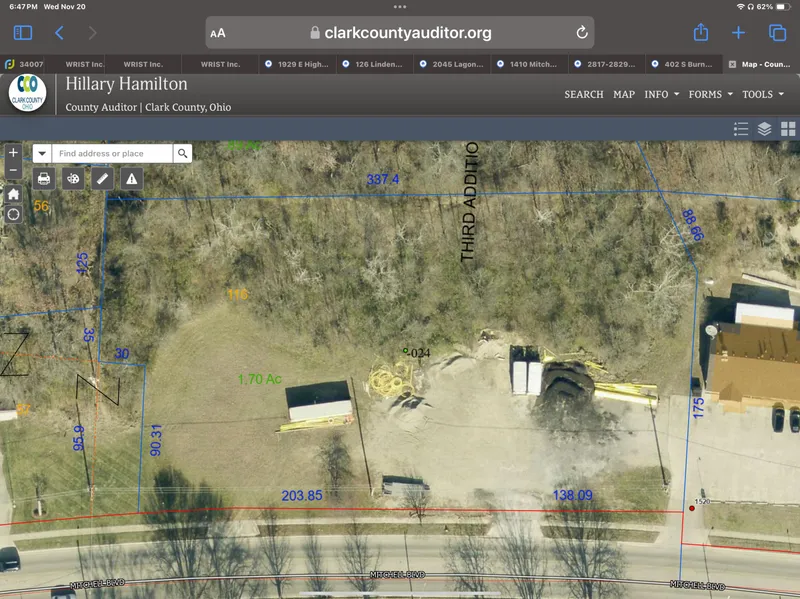Expand the INFO dropdown menu

[x=662, y=94]
